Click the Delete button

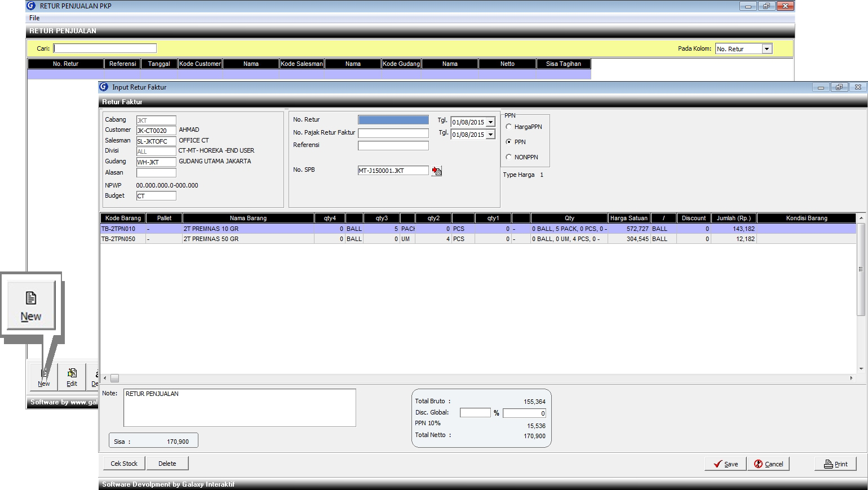click(167, 464)
